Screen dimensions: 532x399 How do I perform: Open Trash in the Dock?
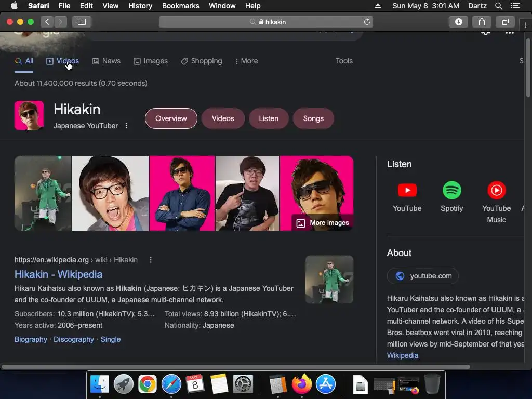pos(432,384)
